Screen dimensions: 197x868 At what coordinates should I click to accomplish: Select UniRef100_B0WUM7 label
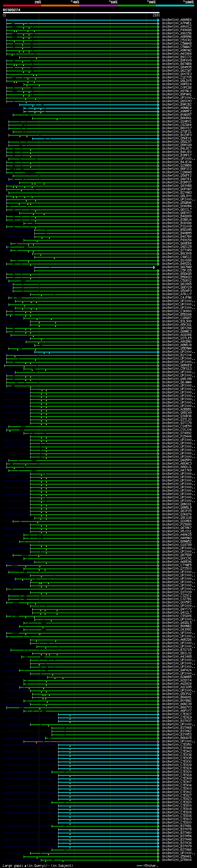pos(176,115)
